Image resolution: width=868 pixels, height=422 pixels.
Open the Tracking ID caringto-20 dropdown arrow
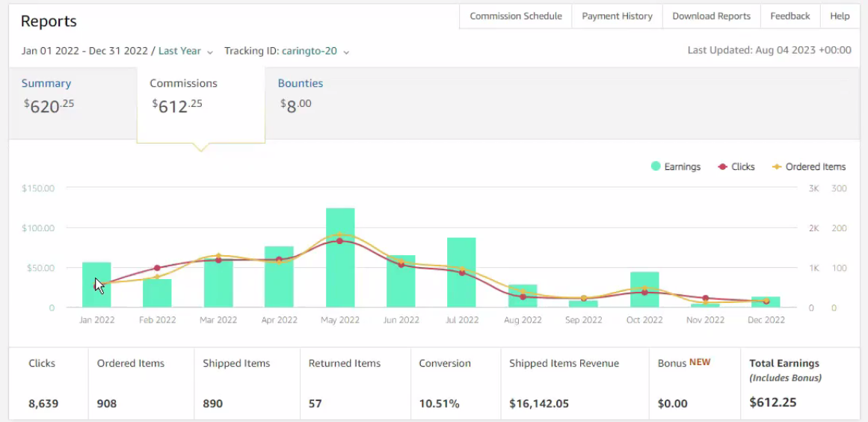pyautogui.click(x=347, y=52)
